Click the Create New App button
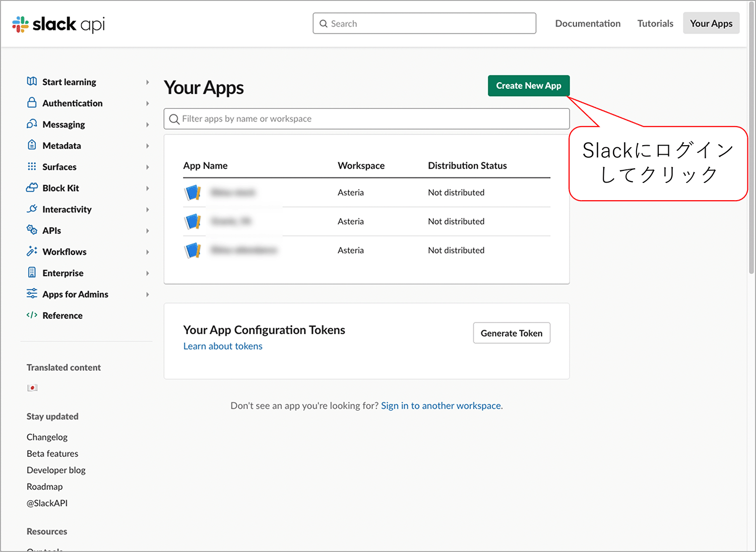The image size is (756, 552). click(529, 86)
